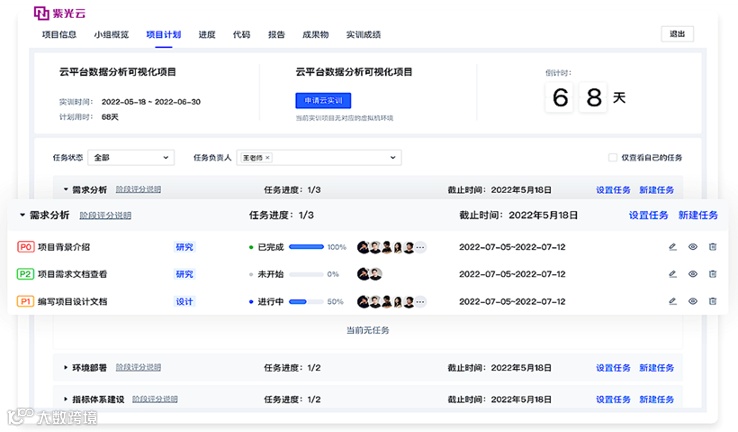
Task: View the 成果物 tab
Action: 315,34
